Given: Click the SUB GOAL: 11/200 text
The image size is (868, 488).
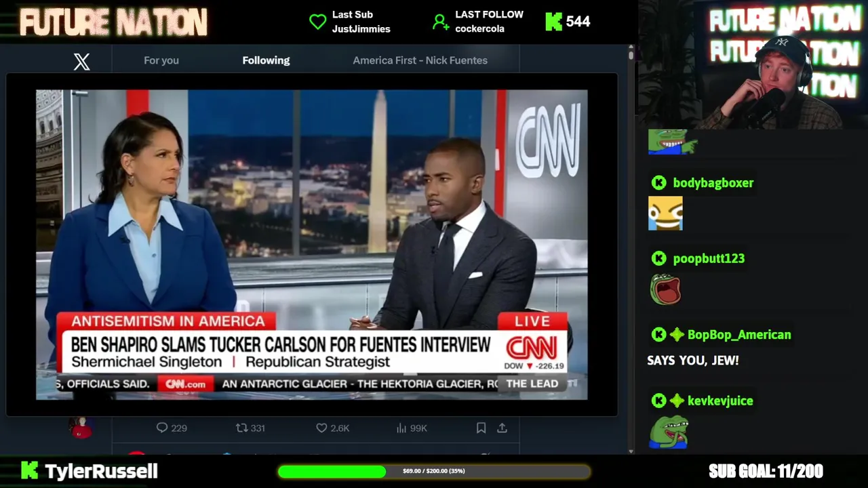Looking at the screenshot, I should [x=766, y=471].
